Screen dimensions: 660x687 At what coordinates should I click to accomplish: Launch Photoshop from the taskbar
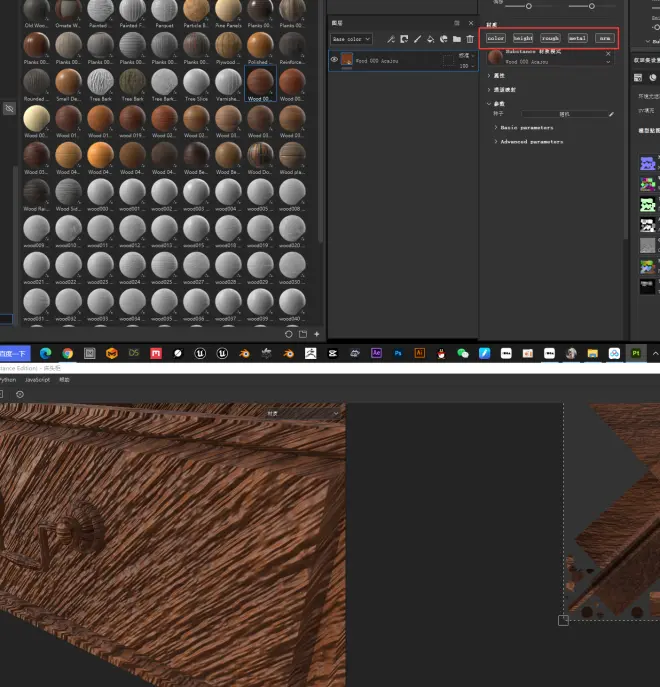coord(398,353)
